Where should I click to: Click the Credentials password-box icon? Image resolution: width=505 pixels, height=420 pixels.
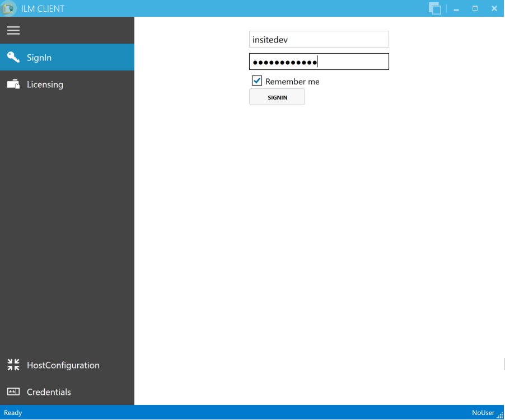(13, 392)
